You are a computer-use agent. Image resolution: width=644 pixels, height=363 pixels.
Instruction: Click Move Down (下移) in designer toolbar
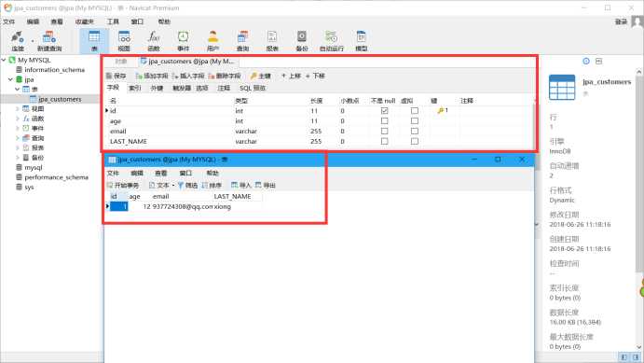point(315,76)
